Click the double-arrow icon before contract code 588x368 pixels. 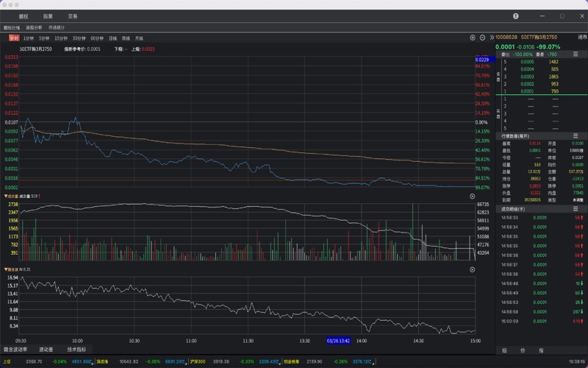coord(491,38)
